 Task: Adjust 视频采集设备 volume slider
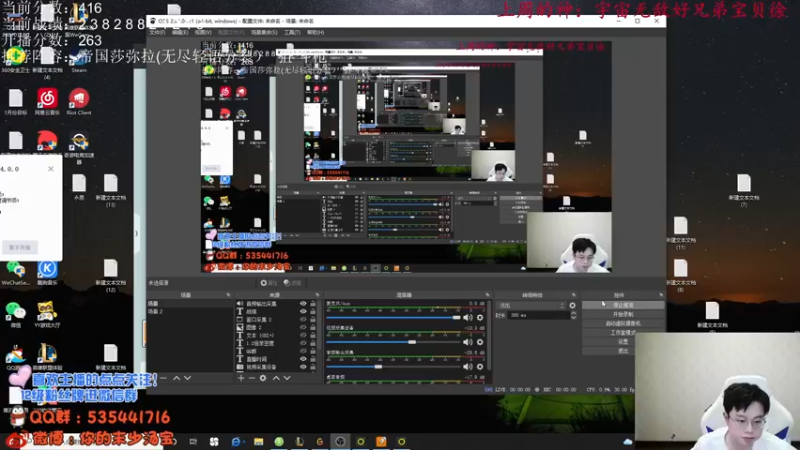[393, 342]
